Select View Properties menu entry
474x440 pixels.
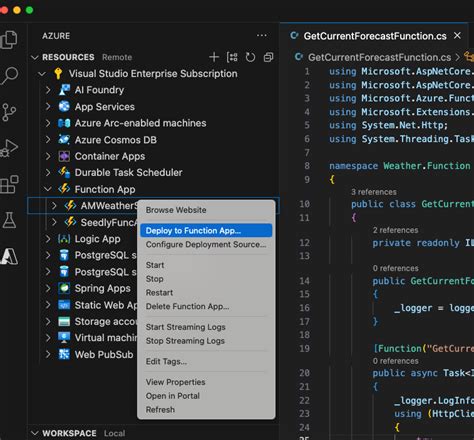click(x=206, y=382)
